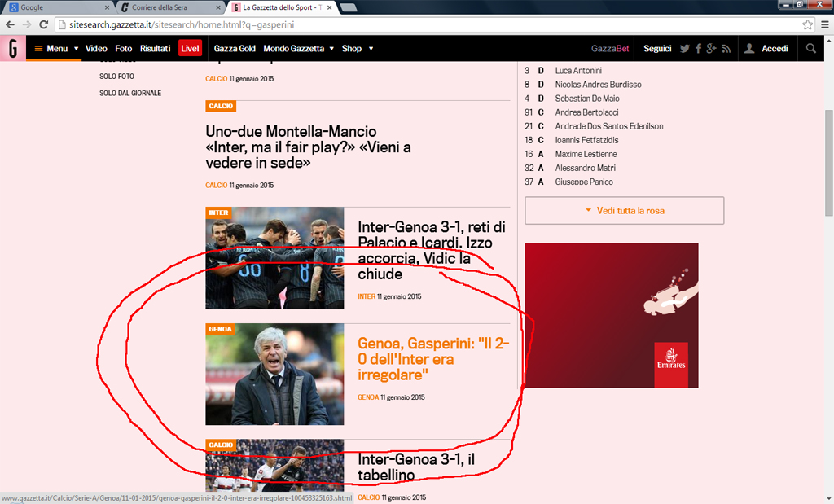Go forward with browser forward arrow

tap(27, 24)
